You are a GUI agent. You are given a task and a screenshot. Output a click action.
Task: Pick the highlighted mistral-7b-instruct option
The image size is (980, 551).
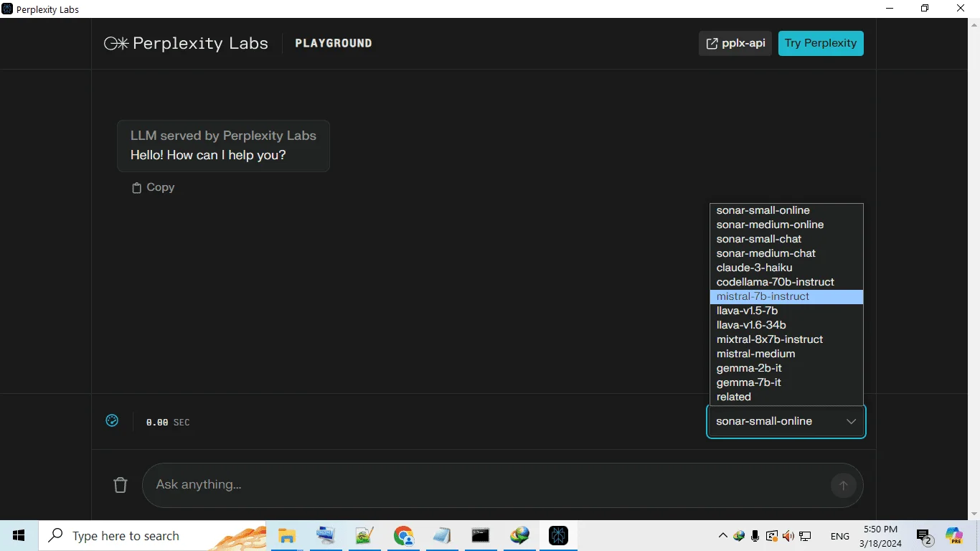click(786, 296)
